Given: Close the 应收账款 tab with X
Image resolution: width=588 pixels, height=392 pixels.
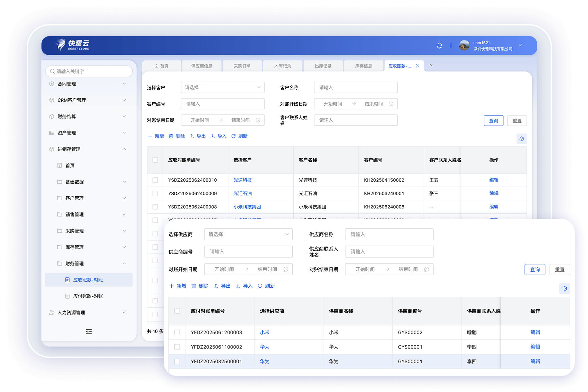Looking at the screenshot, I should coord(418,66).
